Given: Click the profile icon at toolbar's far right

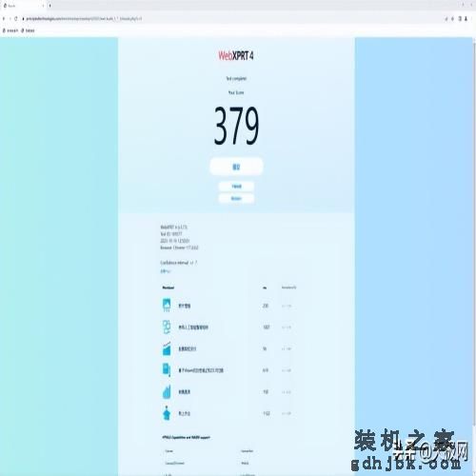Looking at the screenshot, I should (466, 19).
